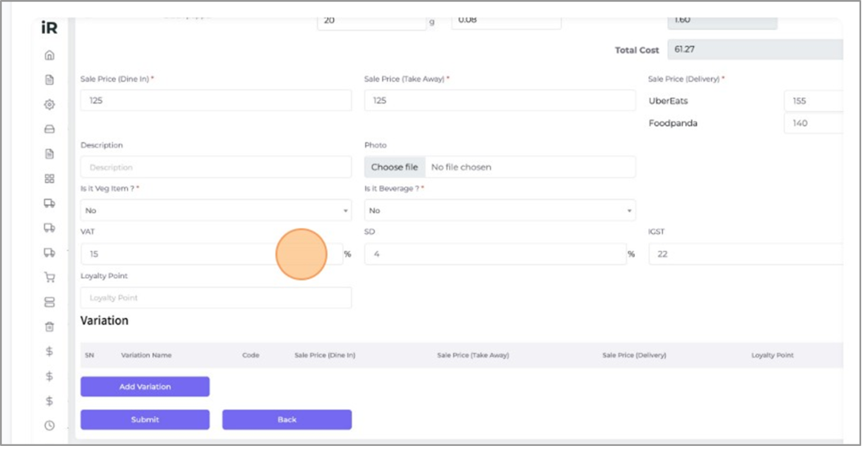Screen dimensions: 868x457
Task: Click the 'Total Cost' label
Action: click(x=637, y=50)
